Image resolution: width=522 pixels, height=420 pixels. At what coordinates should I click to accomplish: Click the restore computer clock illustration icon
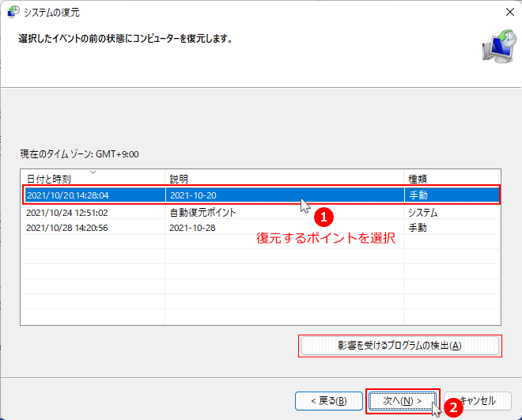(x=499, y=46)
